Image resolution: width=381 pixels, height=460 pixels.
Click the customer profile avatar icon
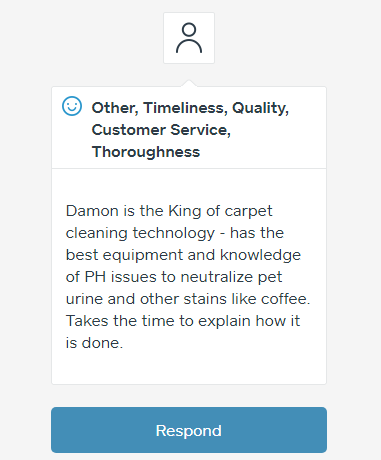point(189,38)
